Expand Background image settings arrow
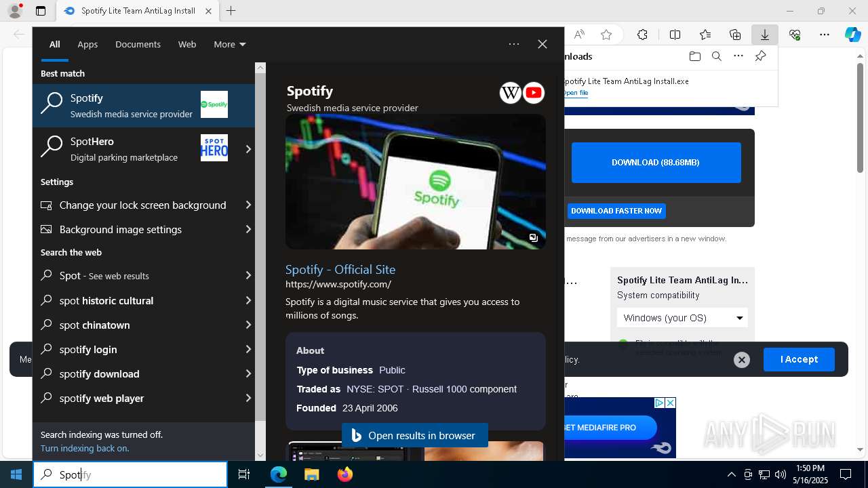The width and height of the screenshot is (868, 488). coord(248,229)
